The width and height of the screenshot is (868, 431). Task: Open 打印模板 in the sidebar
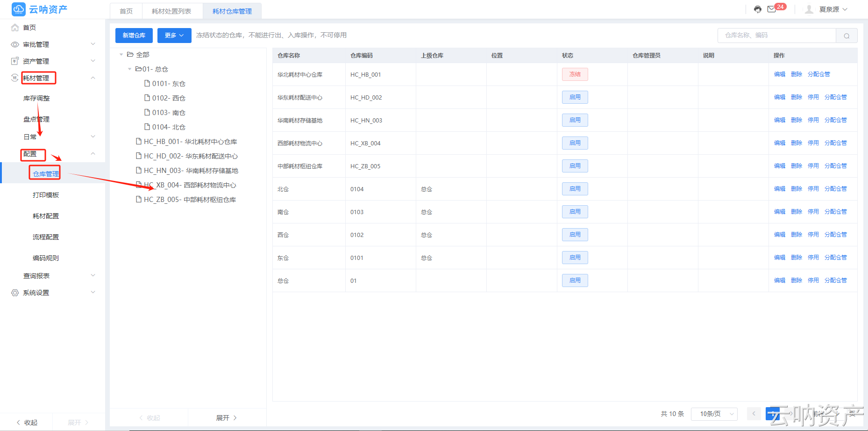click(x=46, y=195)
